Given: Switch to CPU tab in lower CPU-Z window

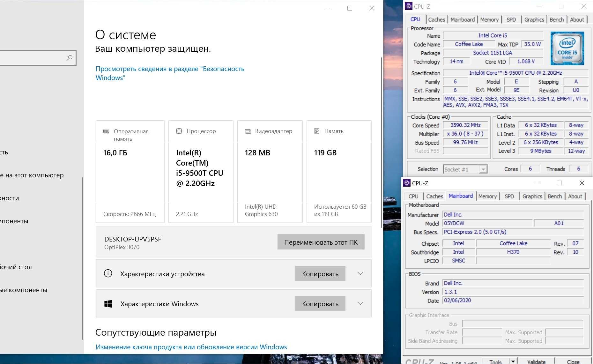Looking at the screenshot, I should [x=413, y=196].
